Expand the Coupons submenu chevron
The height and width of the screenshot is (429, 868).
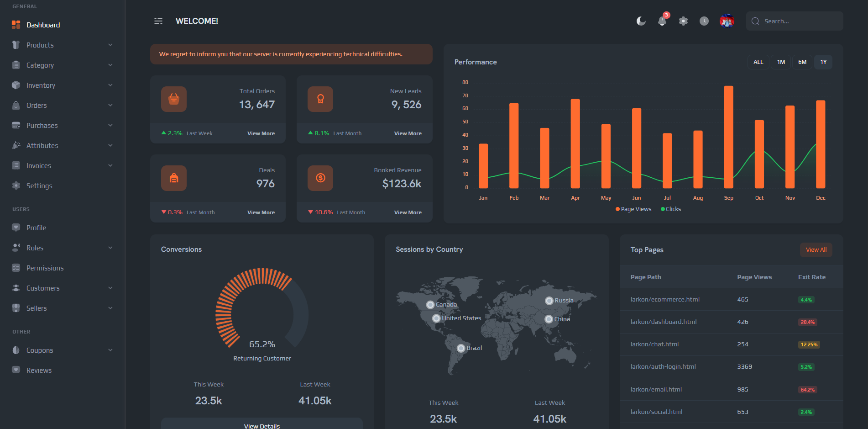110,350
